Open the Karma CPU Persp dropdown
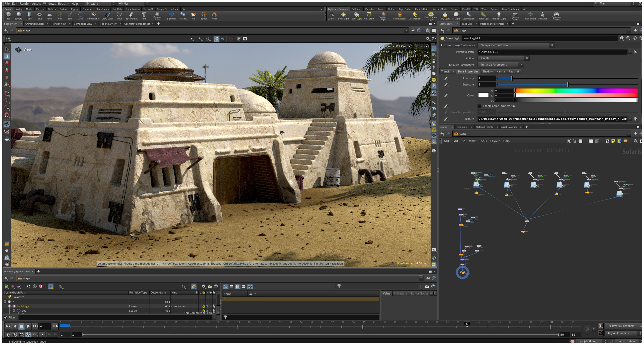Viewport: 644px width, 345px height. click(x=398, y=46)
